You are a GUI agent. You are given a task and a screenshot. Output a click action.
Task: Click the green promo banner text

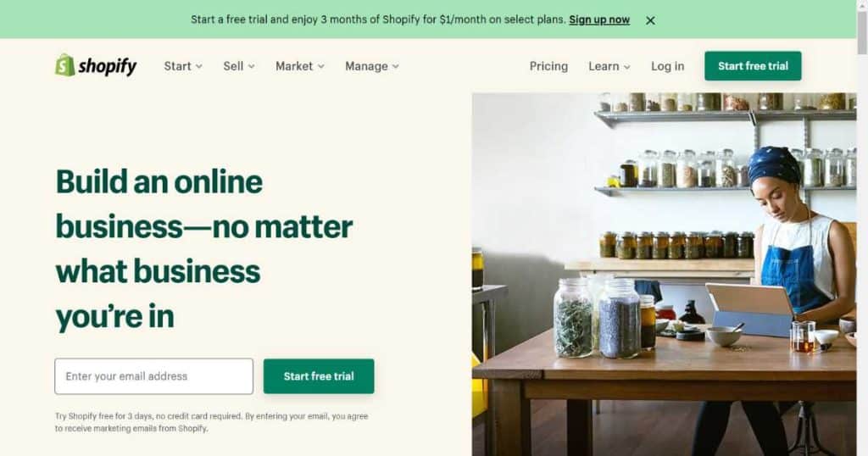(x=379, y=19)
